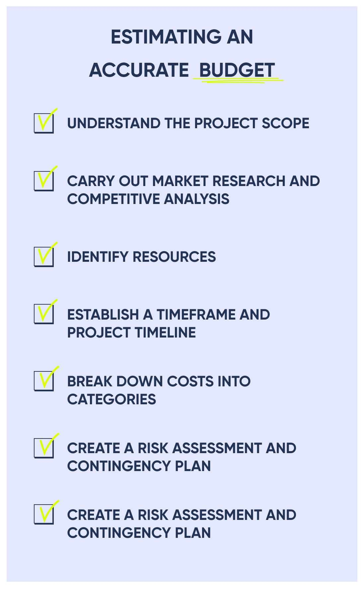Click the word "ACCURATE" in the title
364x589 pixels.
click(139, 70)
